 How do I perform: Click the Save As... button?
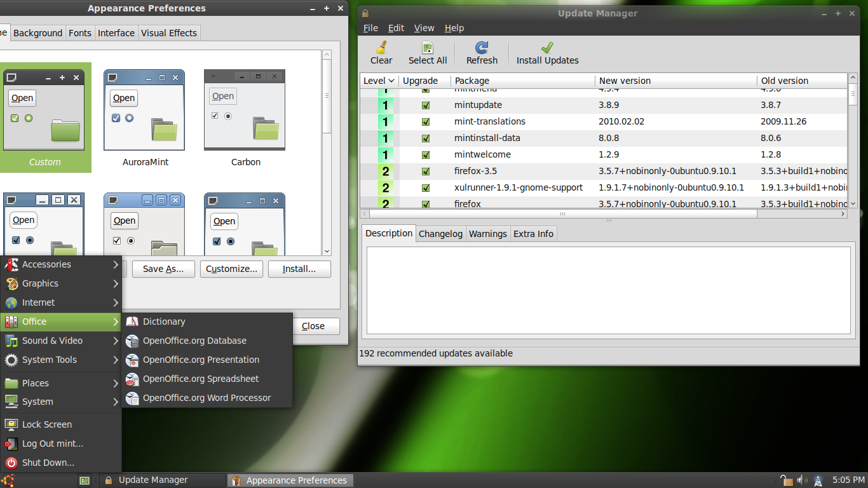click(x=163, y=269)
